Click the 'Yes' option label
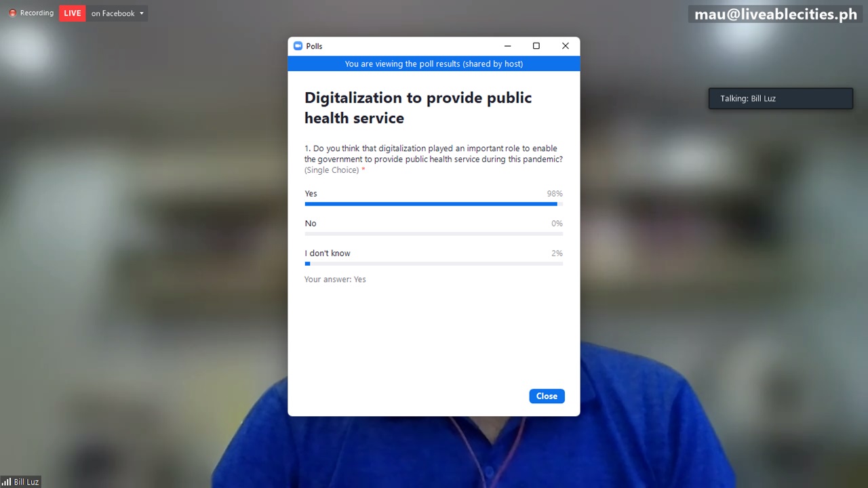This screenshot has width=868, height=488. 311,194
